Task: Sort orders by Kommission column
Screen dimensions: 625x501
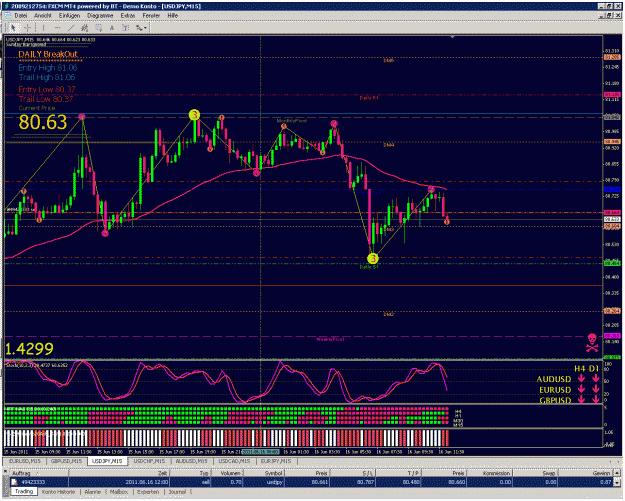Action: (490, 473)
